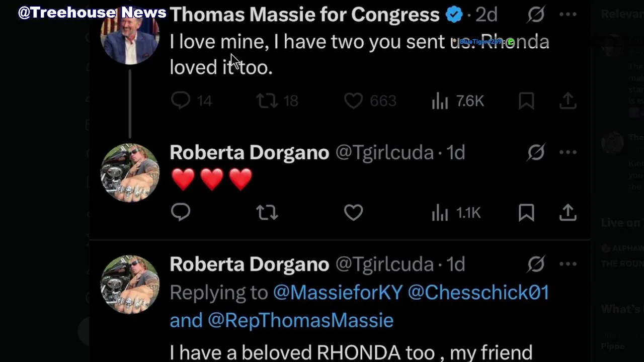
Task: Bookmark Roberta's hearts tweet
Action: click(526, 213)
